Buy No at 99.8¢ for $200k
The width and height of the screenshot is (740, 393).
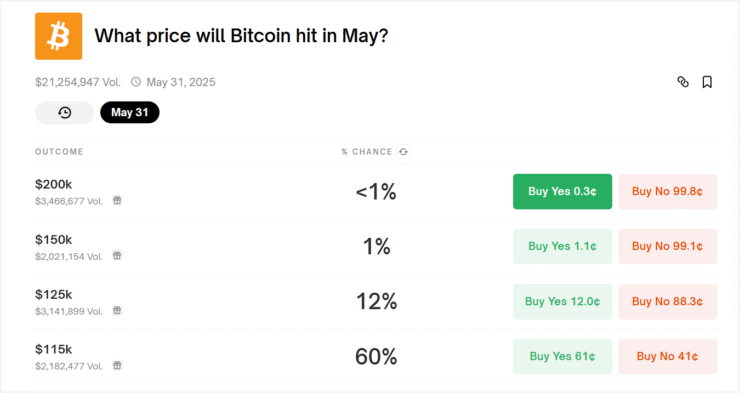point(668,192)
